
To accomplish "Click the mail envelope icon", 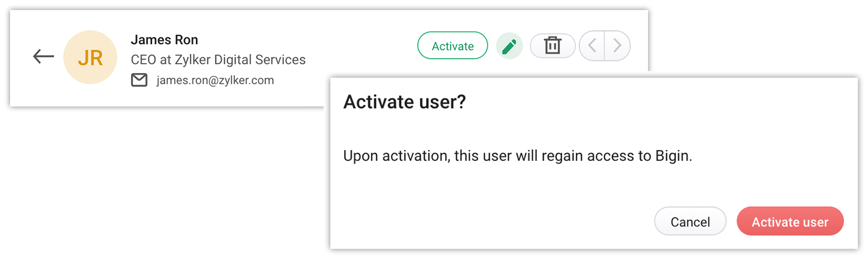I will click(139, 81).
